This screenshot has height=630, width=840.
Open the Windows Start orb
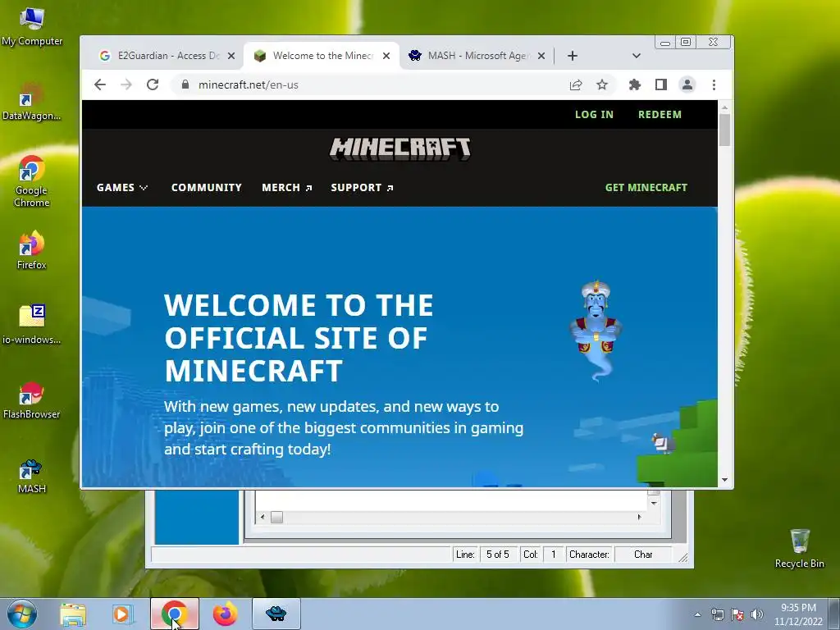click(x=22, y=614)
